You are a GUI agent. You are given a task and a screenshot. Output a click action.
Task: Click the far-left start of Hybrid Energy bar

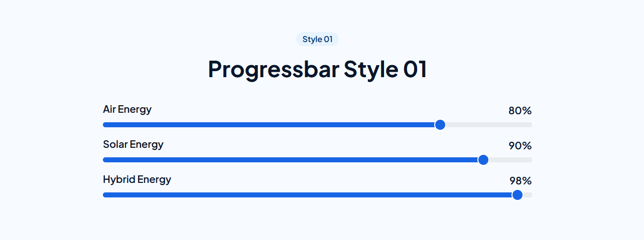tap(105, 195)
